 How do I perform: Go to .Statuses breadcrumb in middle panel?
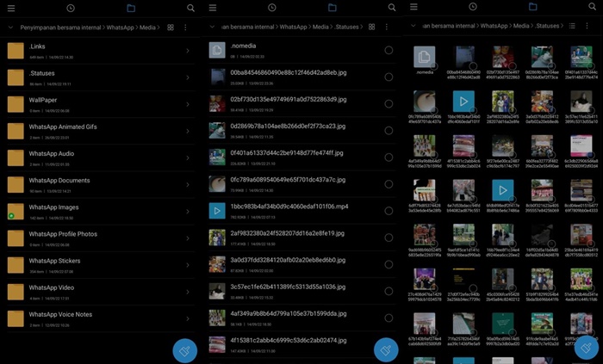(346, 27)
